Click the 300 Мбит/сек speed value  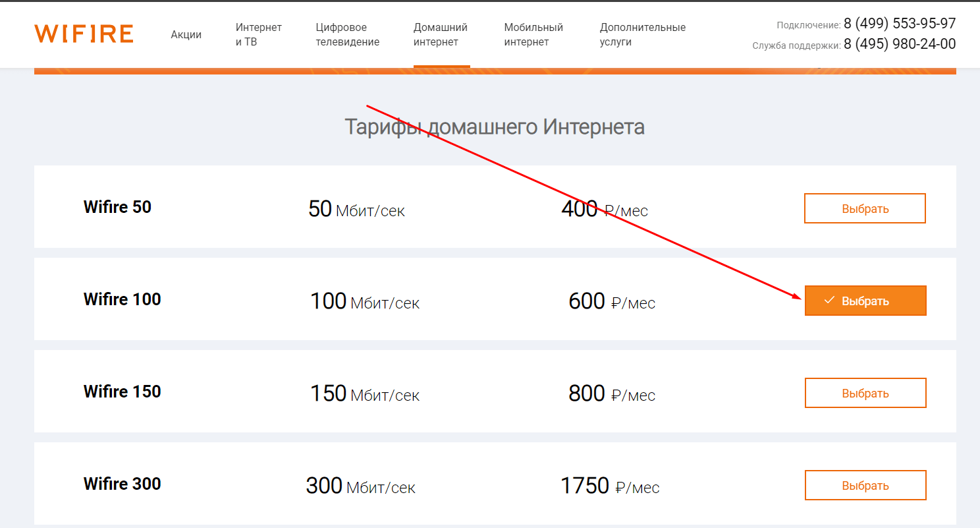361,486
